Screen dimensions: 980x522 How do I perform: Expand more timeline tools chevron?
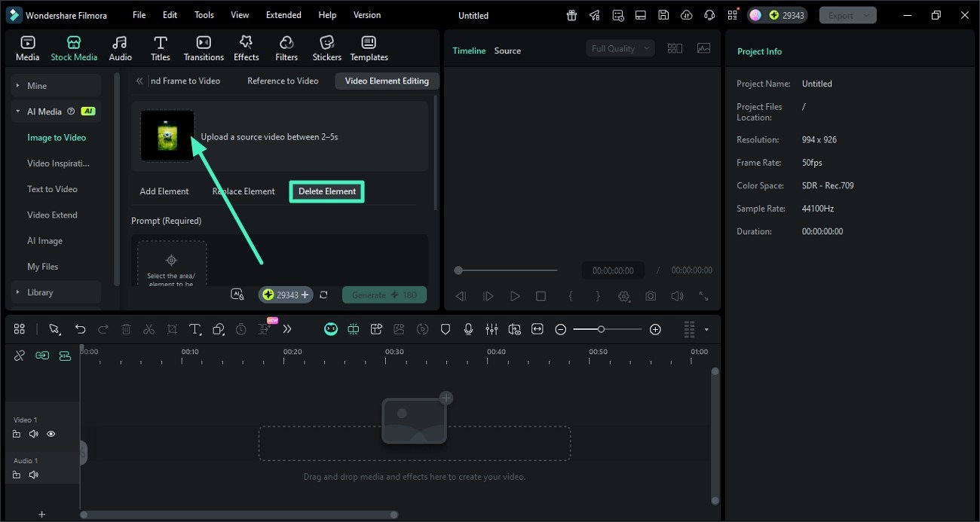pyautogui.click(x=287, y=329)
